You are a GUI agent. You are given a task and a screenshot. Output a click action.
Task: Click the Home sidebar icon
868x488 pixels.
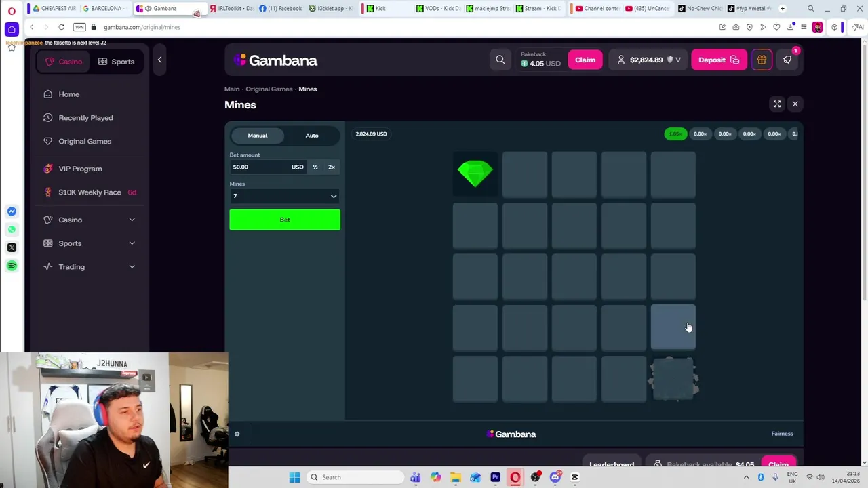pos(48,94)
